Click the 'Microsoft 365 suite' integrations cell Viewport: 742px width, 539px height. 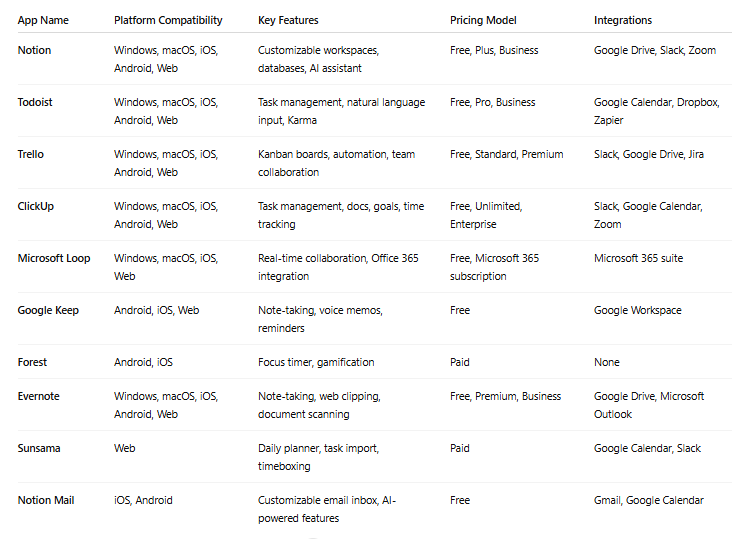pos(638,258)
